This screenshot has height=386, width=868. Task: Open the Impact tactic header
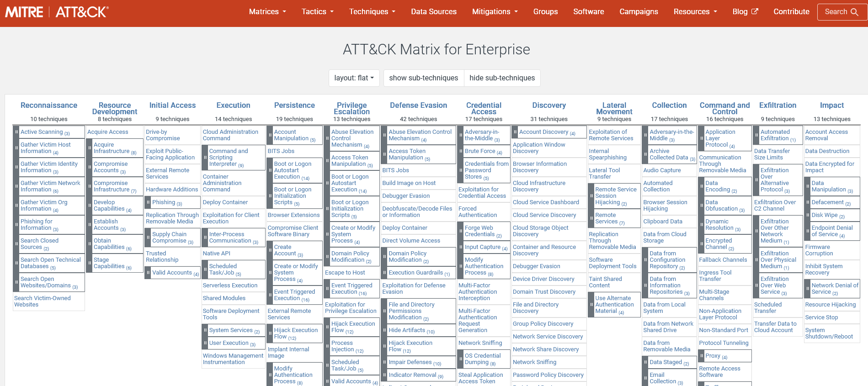(832, 106)
